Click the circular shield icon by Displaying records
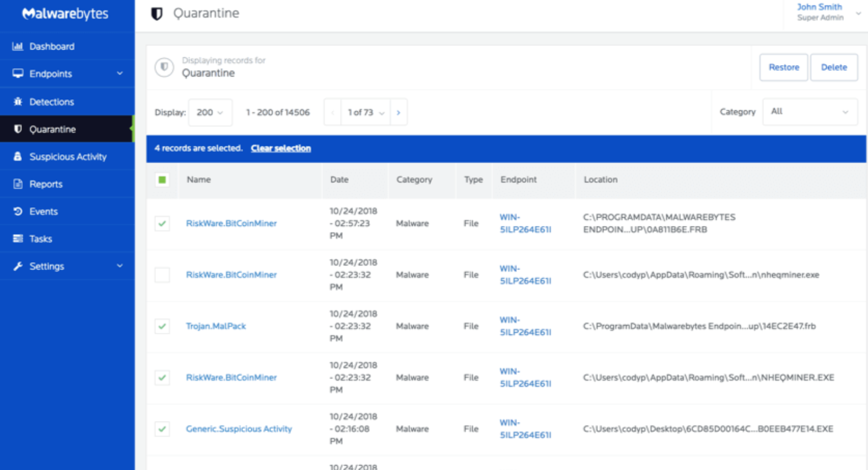This screenshot has height=470, width=868. pos(164,67)
